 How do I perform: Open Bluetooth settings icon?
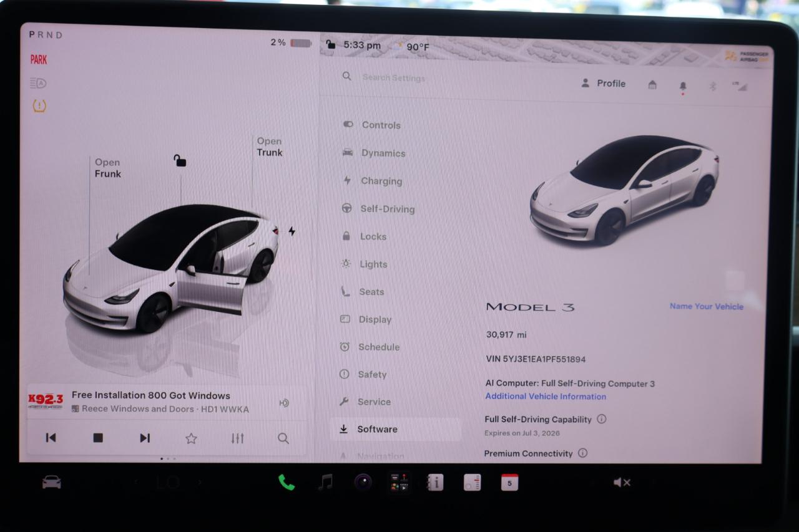[x=713, y=86]
